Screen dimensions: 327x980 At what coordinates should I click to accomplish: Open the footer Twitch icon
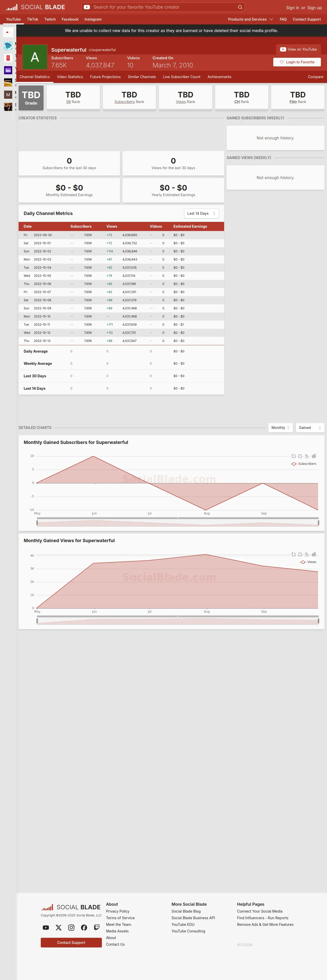(x=97, y=928)
